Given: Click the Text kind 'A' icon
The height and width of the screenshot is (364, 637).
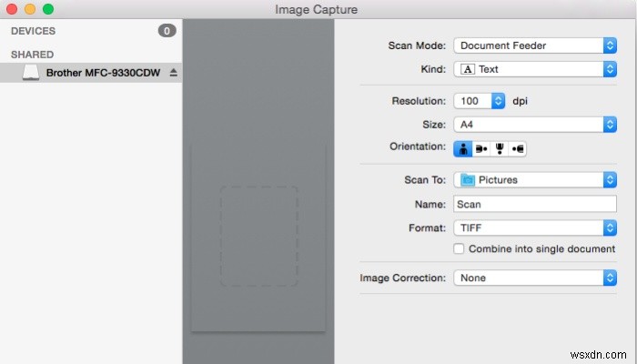Looking at the screenshot, I should click(468, 69).
